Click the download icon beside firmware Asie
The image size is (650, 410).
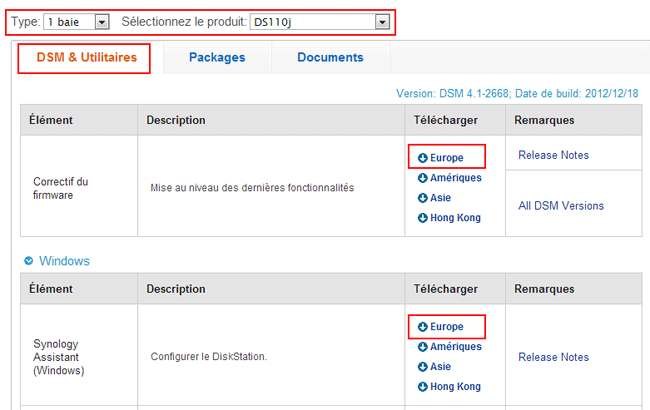click(423, 198)
